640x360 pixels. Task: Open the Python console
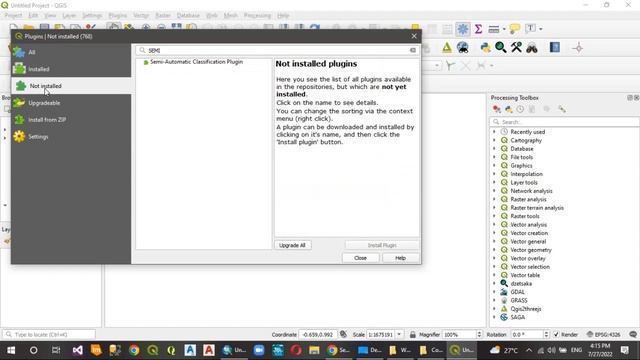point(485,48)
